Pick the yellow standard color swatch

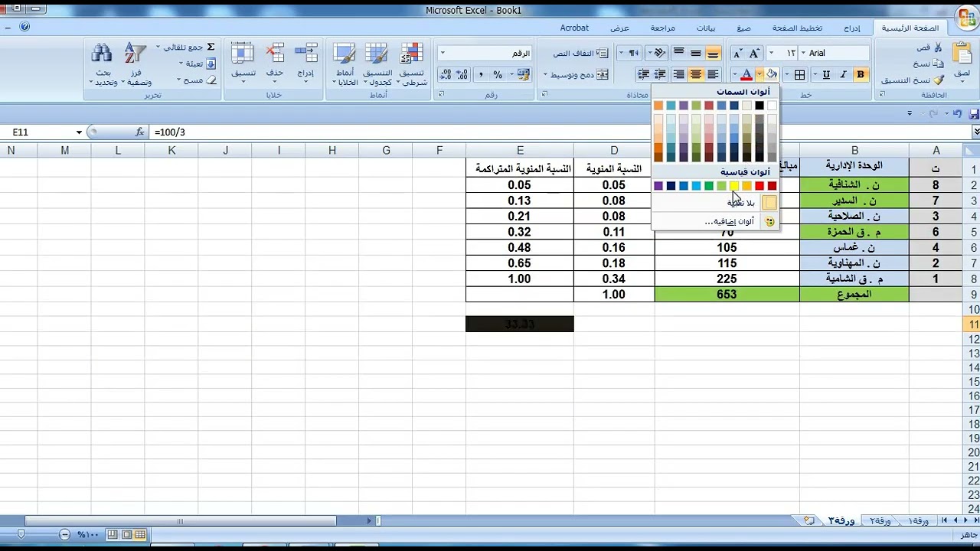click(734, 186)
